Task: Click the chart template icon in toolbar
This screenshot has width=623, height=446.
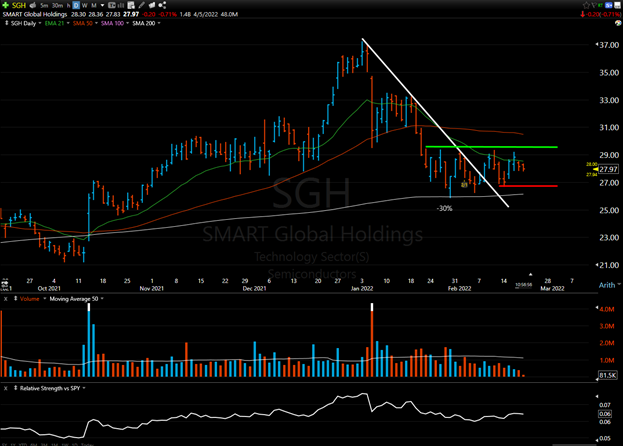Action: coord(112,5)
